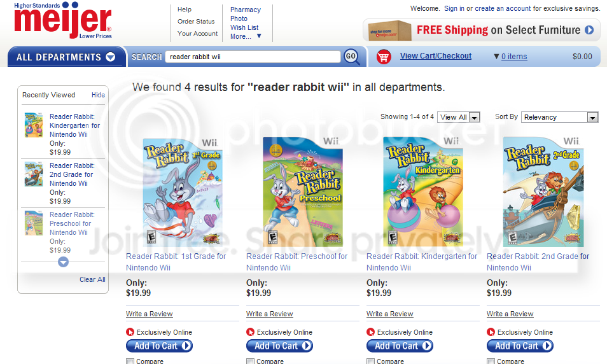Open the Sort By Relevancy dropdown
This screenshot has height=364, width=607.
pos(560,117)
